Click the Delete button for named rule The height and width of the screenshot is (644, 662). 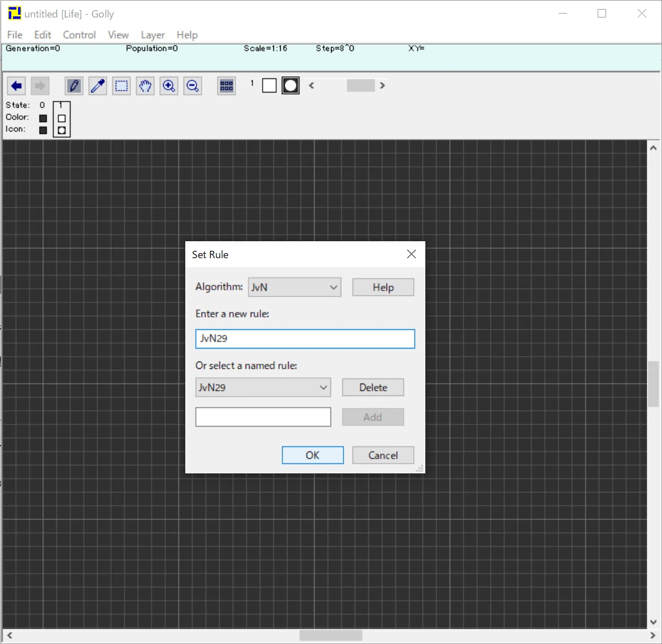(373, 387)
